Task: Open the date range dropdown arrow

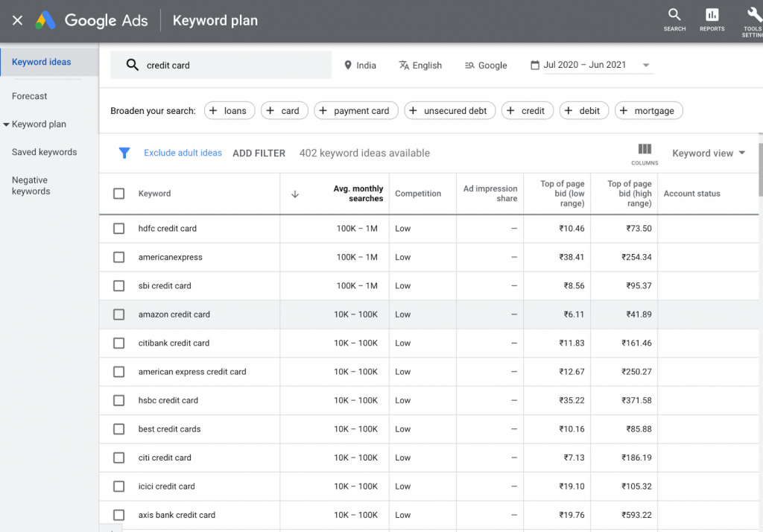Action: coord(646,66)
